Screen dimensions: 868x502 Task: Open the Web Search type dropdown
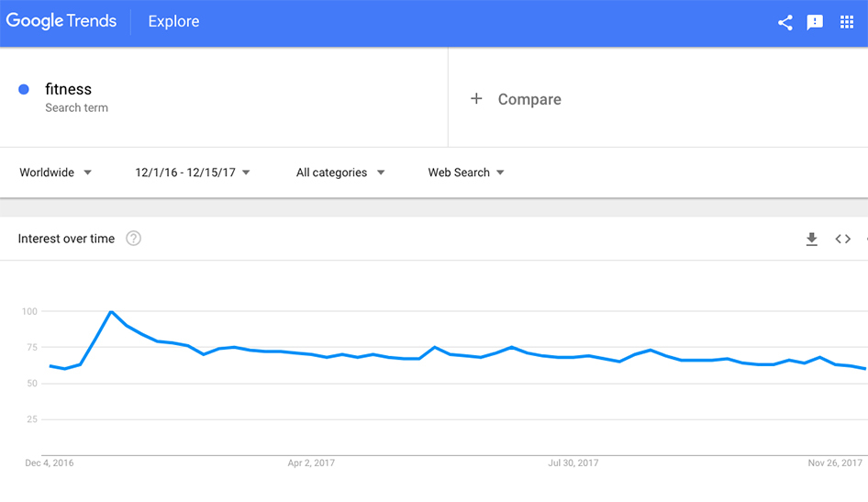coord(466,173)
